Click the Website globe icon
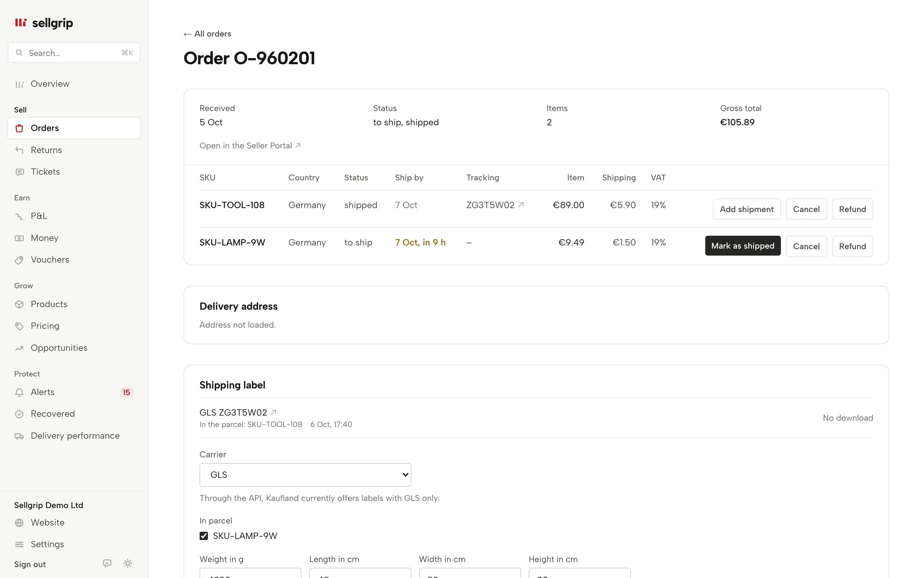This screenshot has width=924, height=578. click(x=19, y=523)
